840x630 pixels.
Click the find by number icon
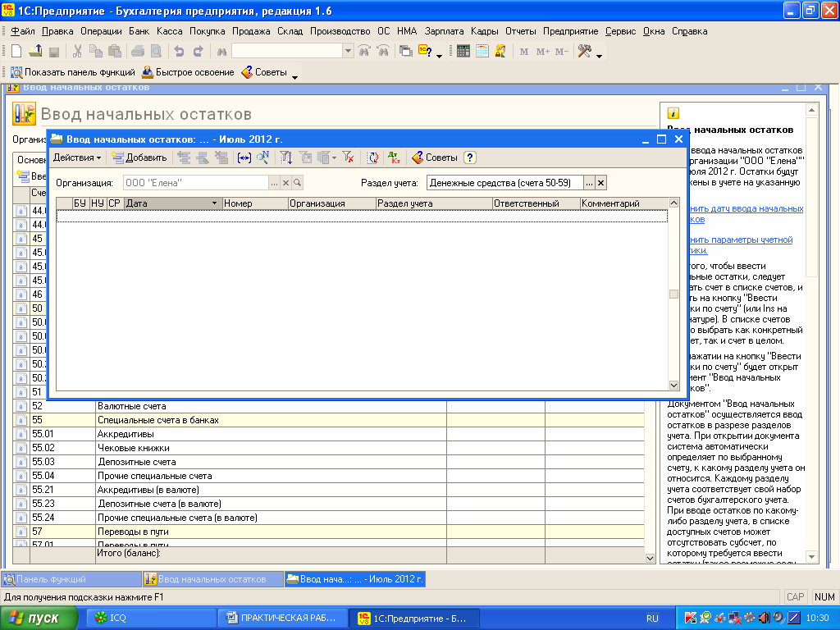262,157
